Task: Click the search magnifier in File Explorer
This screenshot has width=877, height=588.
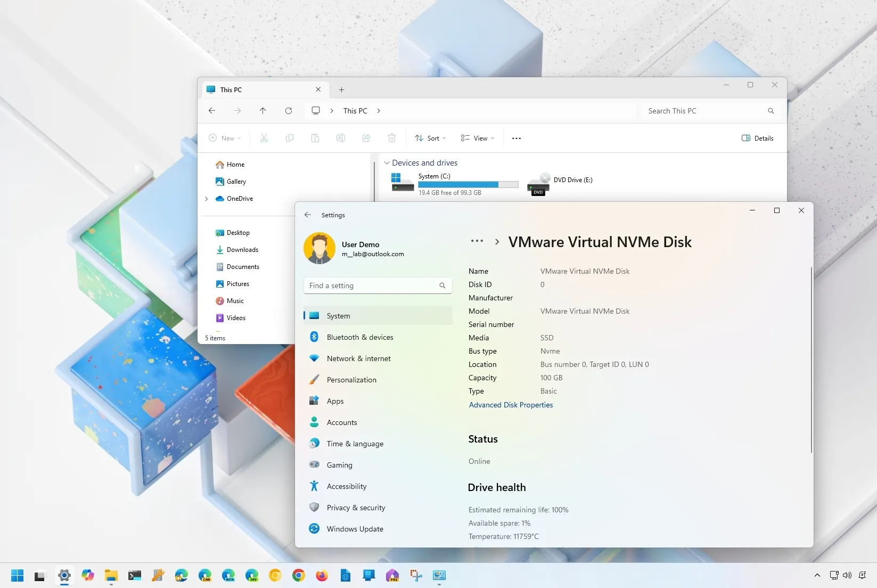Action: pyautogui.click(x=771, y=111)
